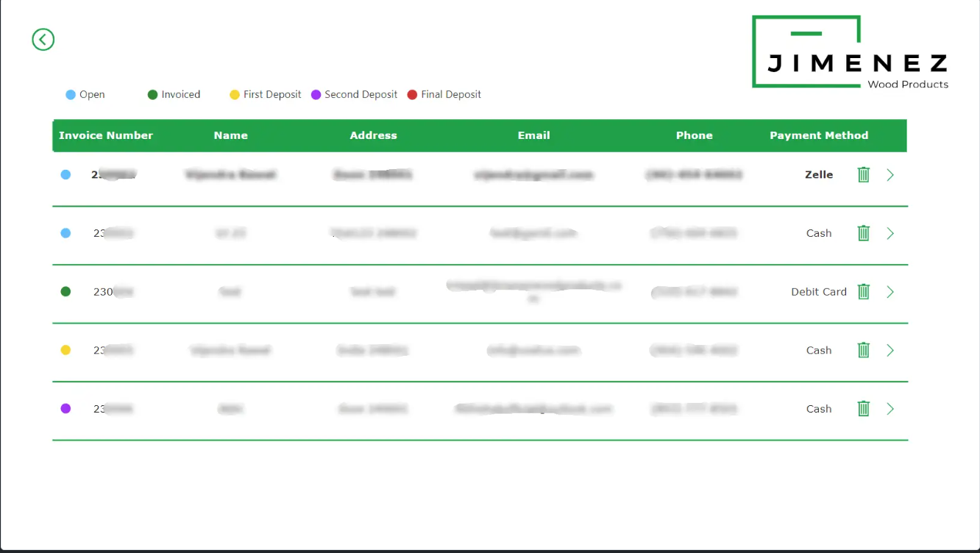Screen dimensions: 980x553
Task: Open details arrow for yellow-dot Cash invoice
Action: (x=890, y=350)
